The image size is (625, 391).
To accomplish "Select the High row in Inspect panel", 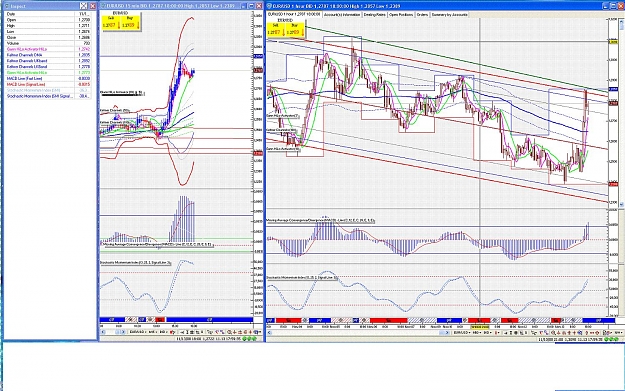I will (48, 26).
